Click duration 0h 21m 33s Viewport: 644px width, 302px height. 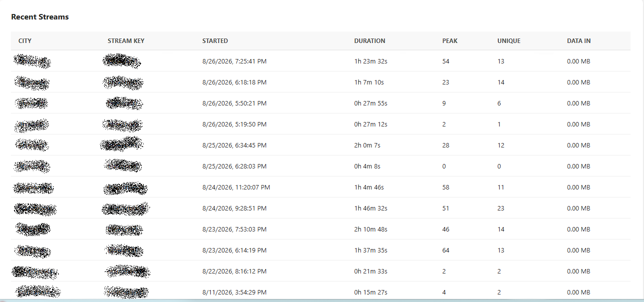pyautogui.click(x=371, y=271)
